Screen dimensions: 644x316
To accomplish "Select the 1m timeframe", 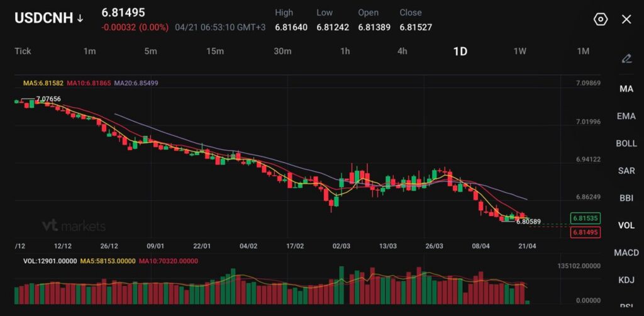I will (x=89, y=51).
